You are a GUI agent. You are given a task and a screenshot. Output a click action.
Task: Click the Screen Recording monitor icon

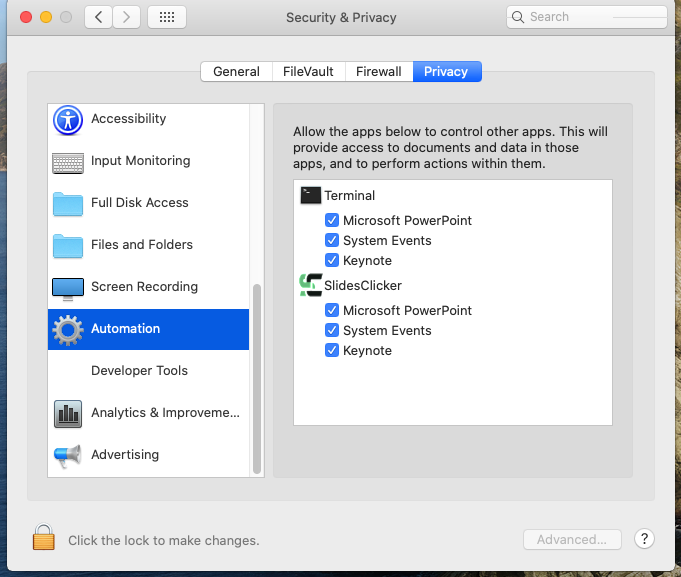(68, 289)
